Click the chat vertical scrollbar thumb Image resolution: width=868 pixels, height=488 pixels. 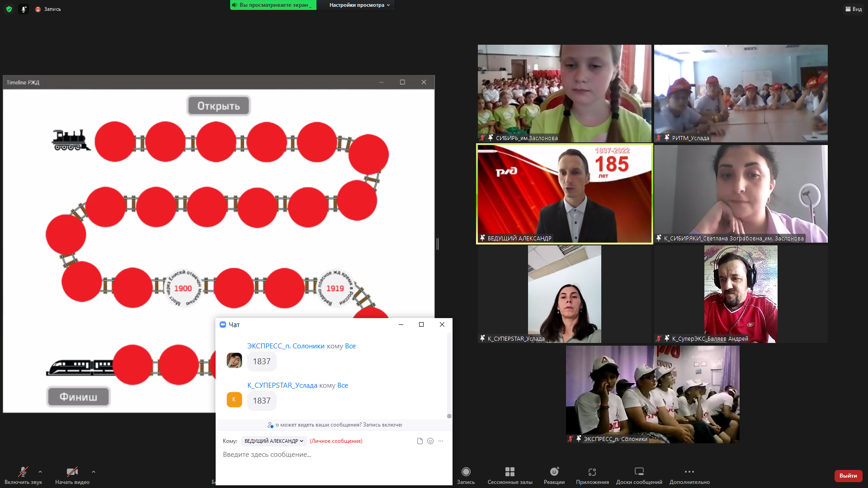(449, 416)
